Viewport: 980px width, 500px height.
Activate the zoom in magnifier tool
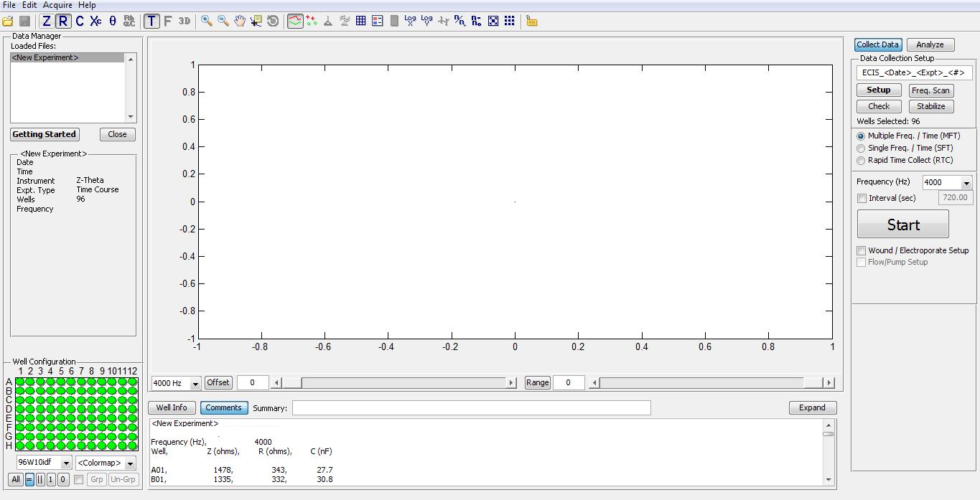click(207, 22)
